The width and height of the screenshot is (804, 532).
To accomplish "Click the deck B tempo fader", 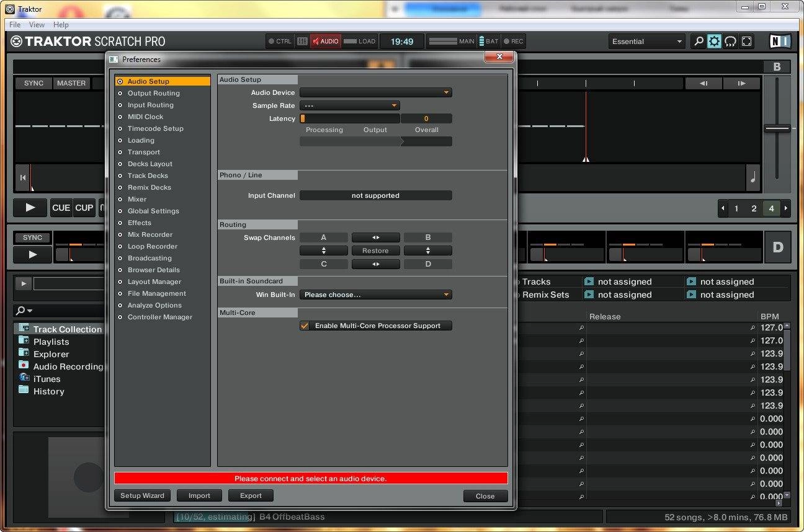I will pyautogui.click(x=777, y=128).
